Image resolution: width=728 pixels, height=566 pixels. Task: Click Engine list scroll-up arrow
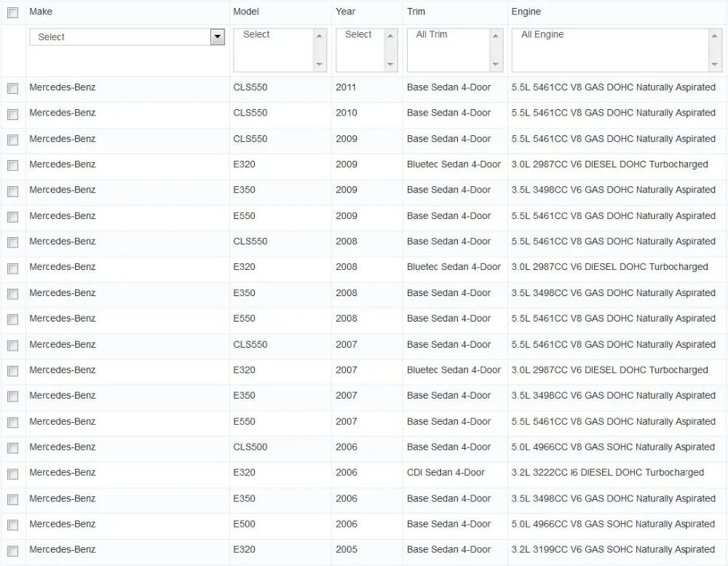pos(715,36)
